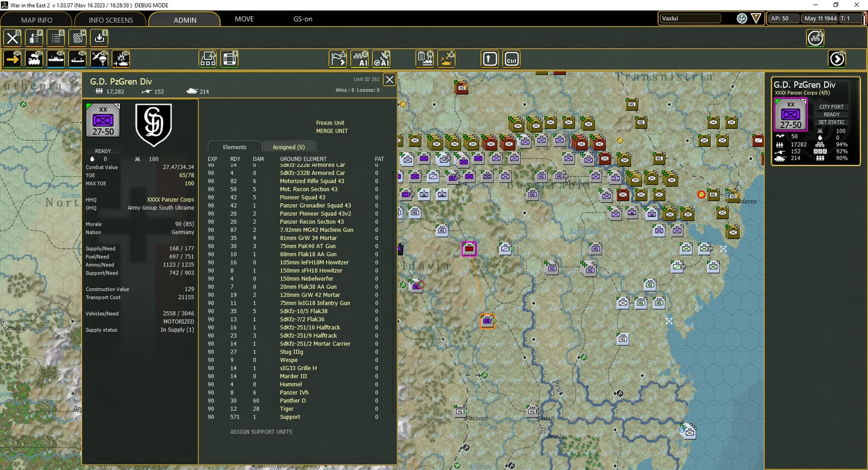Toggle the READY status in sidebar unit panel
This screenshot has width=868, height=470.
click(x=832, y=114)
